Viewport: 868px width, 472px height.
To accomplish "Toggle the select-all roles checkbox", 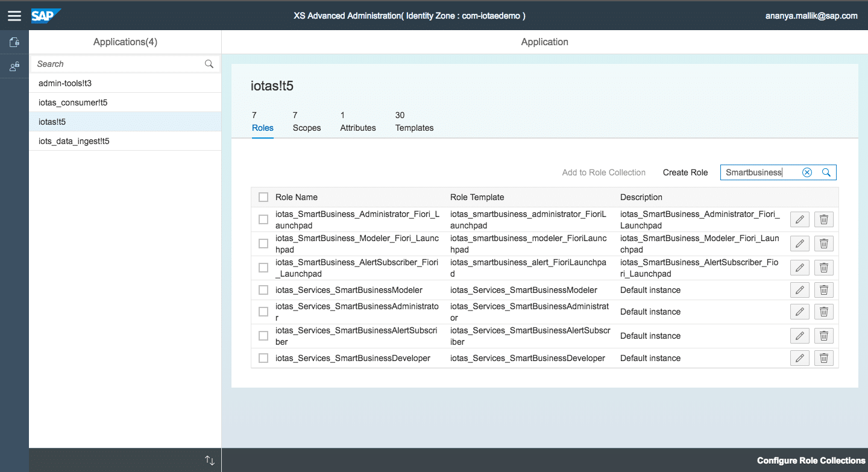I will pyautogui.click(x=263, y=197).
